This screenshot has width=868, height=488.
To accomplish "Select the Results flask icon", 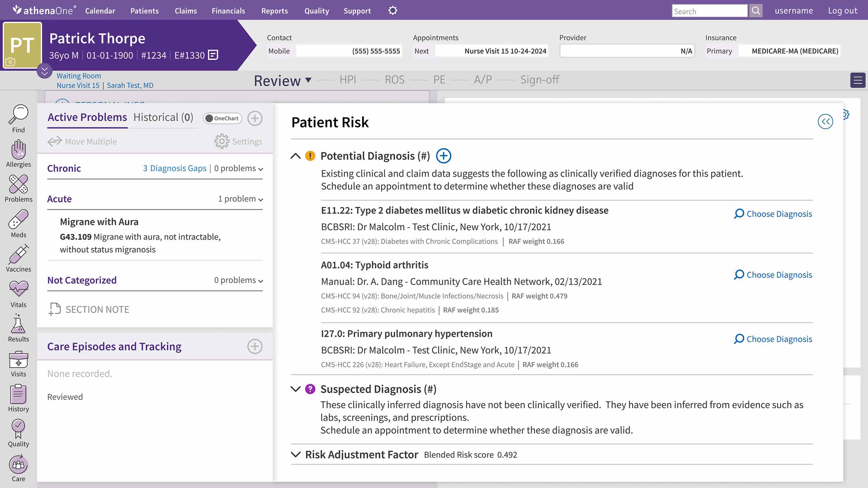I will coord(18,326).
